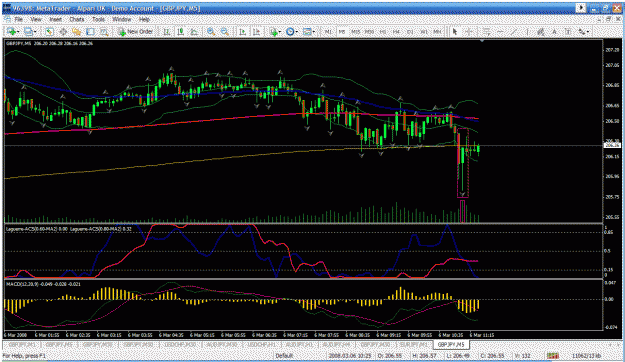The height and width of the screenshot is (362, 625).
Task: Switch timeframe to H1
Action: 383,31
